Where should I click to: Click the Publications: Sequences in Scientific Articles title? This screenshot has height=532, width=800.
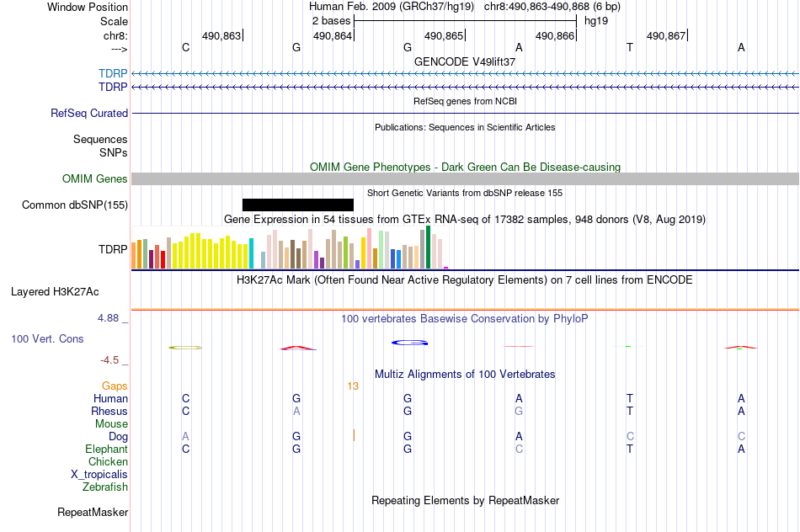point(465,127)
